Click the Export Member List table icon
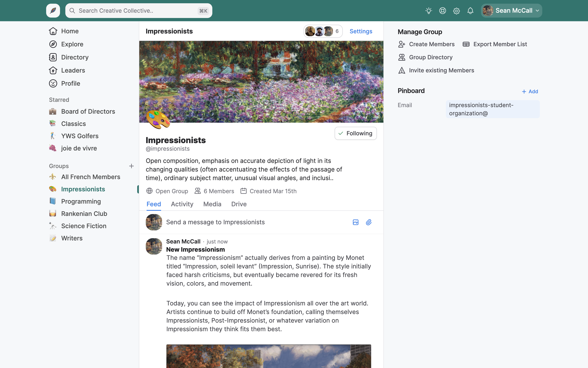Image resolution: width=588 pixels, height=368 pixels. click(466, 44)
